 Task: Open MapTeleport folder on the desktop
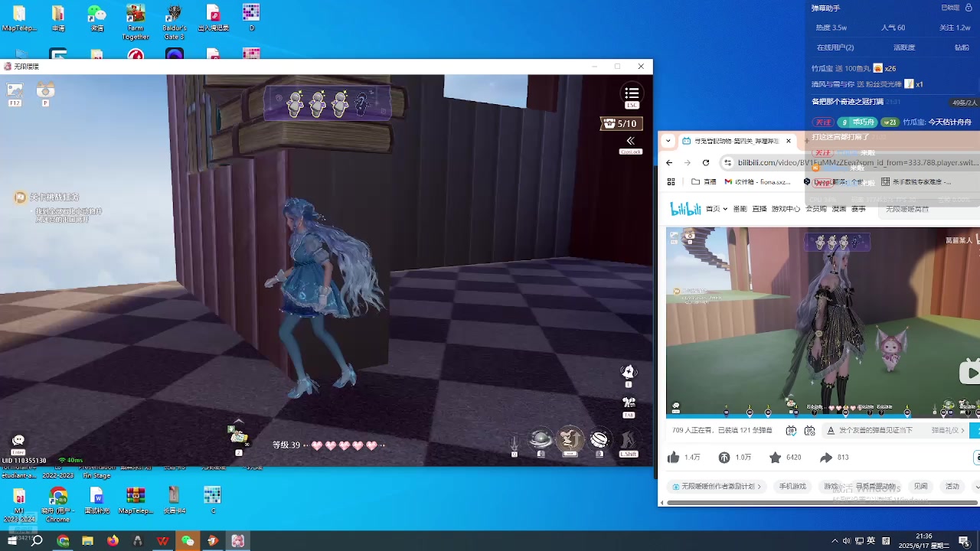pyautogui.click(x=19, y=18)
